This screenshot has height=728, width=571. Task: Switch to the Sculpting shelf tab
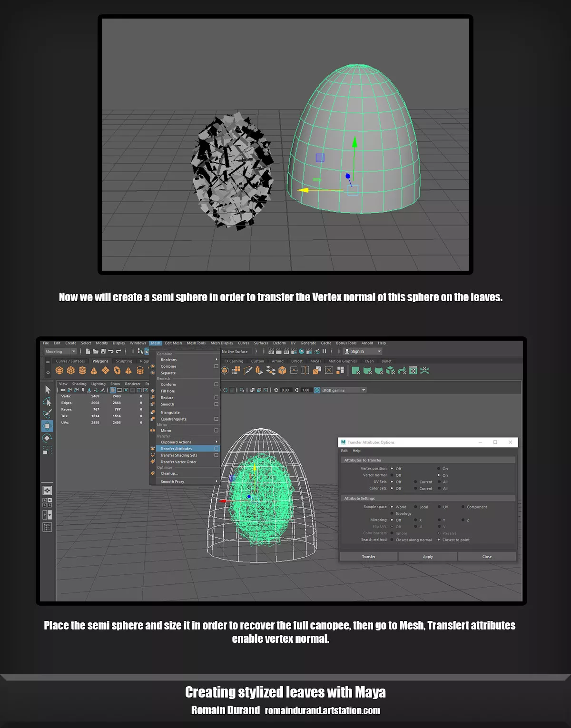(124, 361)
